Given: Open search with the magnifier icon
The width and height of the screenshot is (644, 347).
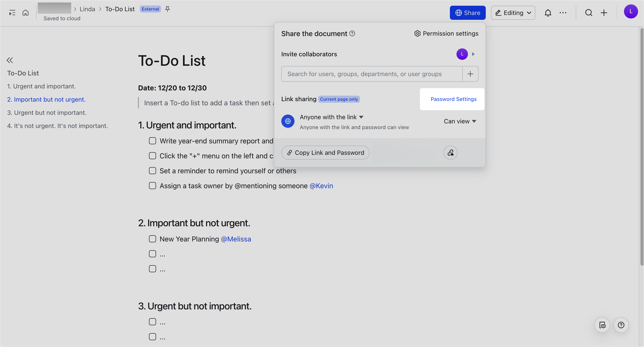Looking at the screenshot, I should [589, 13].
